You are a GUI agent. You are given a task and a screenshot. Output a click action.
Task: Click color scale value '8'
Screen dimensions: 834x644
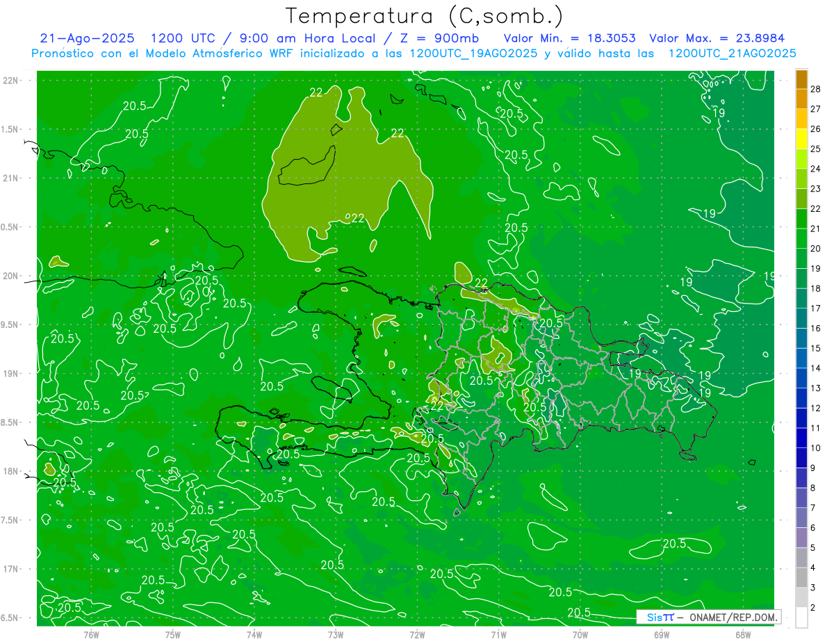(813, 488)
